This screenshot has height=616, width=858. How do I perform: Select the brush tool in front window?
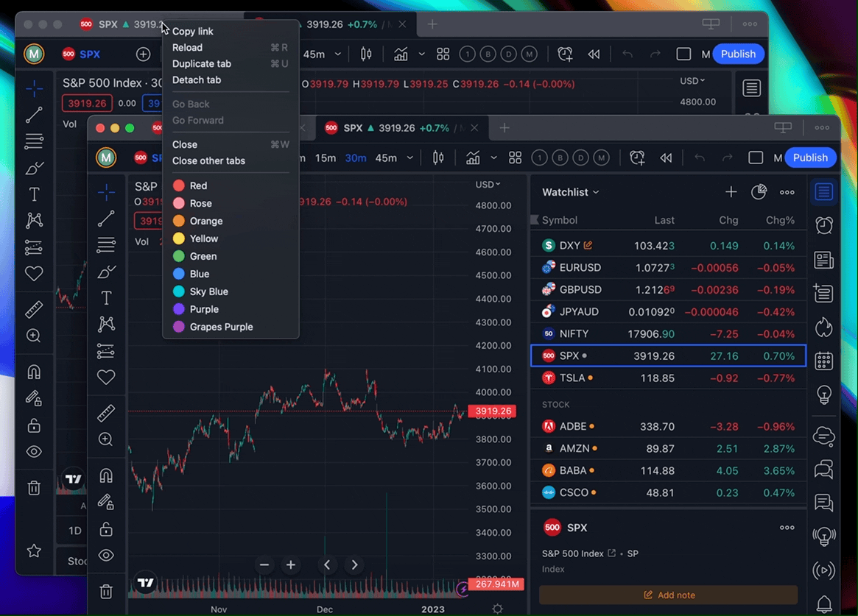coord(106,272)
